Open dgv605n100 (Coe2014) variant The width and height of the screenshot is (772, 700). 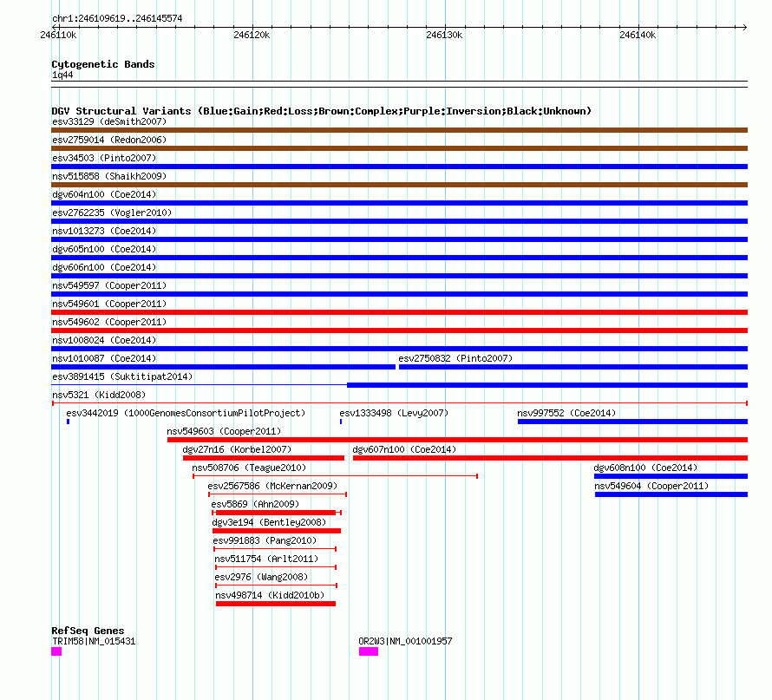tap(104, 249)
